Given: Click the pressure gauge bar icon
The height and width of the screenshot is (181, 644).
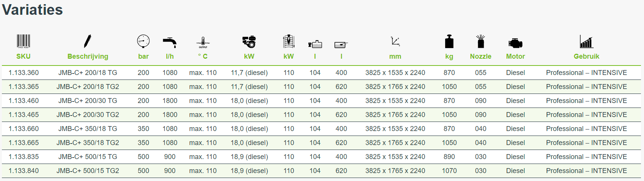Looking at the screenshot, I should [x=143, y=41].
